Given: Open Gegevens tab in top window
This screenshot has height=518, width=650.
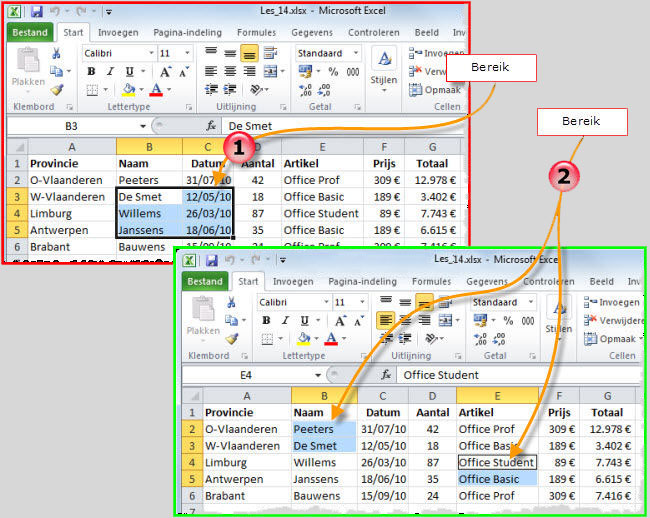Looking at the screenshot, I should [x=312, y=32].
